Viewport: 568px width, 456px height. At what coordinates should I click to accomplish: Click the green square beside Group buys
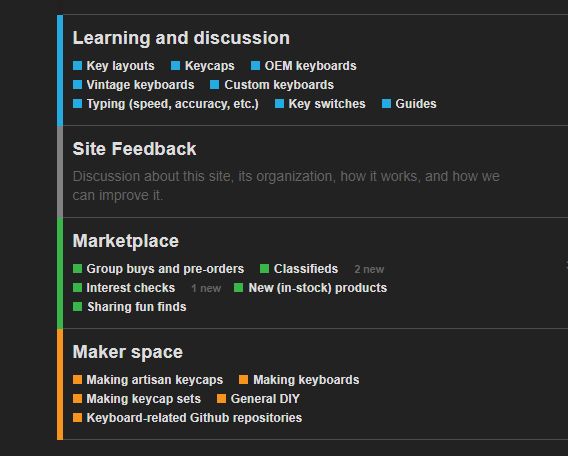point(78,268)
